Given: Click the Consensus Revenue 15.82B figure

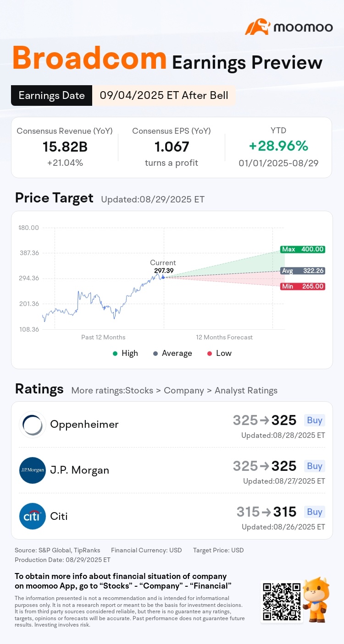Looking at the screenshot, I should tap(65, 147).
